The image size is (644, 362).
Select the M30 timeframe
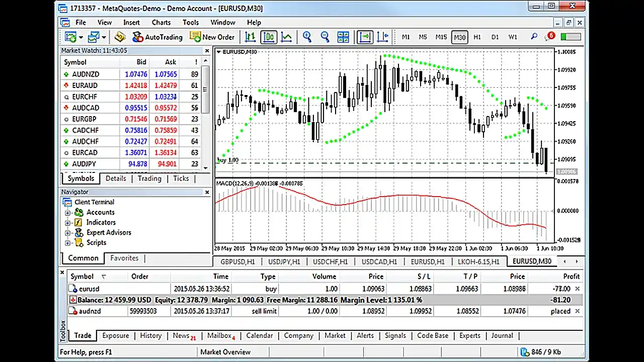(x=459, y=37)
